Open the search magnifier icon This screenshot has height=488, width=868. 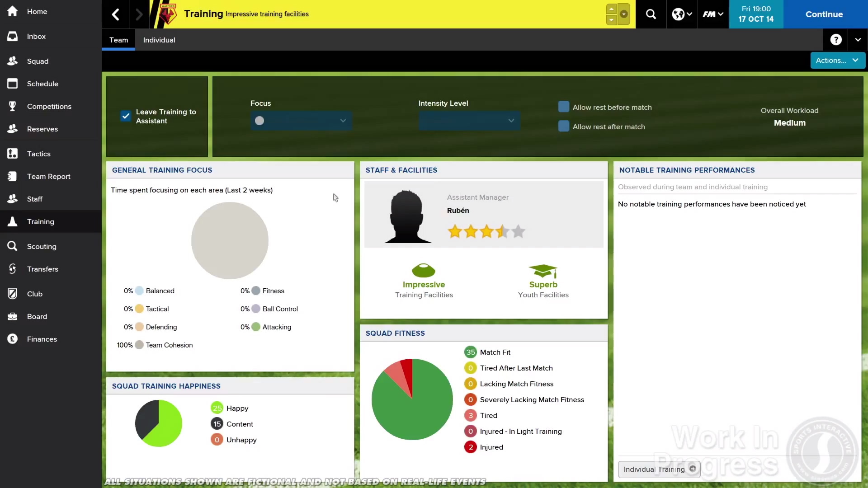pyautogui.click(x=651, y=14)
